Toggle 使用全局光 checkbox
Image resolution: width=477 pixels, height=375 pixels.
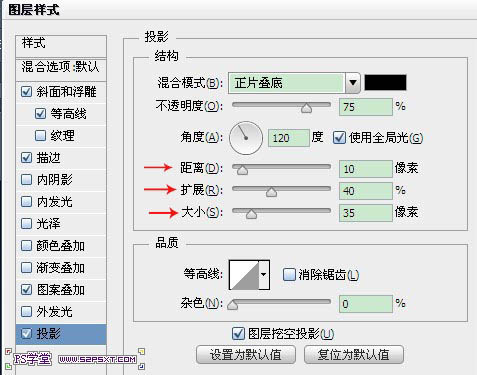click(x=339, y=138)
